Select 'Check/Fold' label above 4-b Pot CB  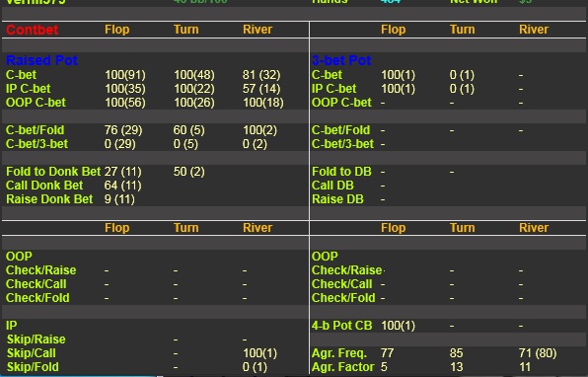click(343, 298)
